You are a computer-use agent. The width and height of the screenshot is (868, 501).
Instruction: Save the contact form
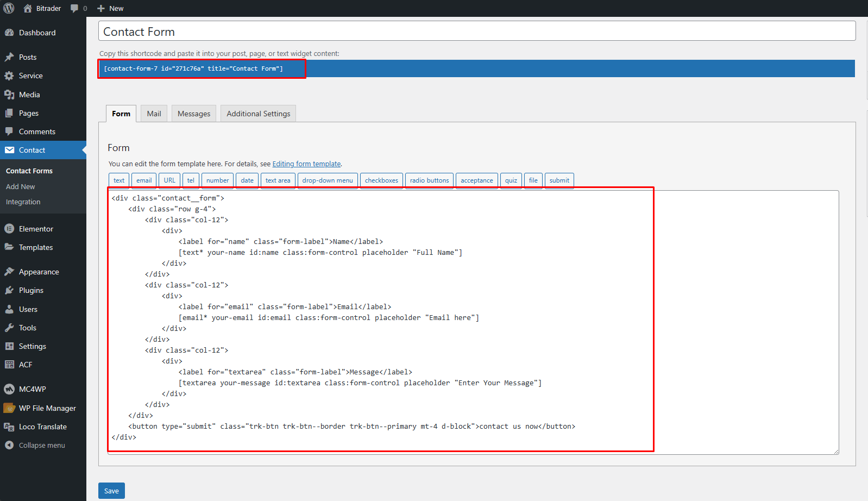coord(111,491)
